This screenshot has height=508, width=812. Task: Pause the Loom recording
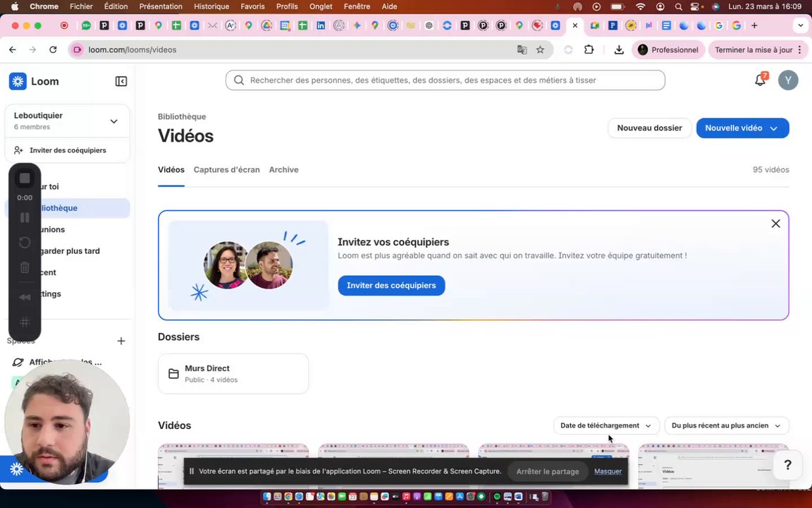pyautogui.click(x=25, y=218)
